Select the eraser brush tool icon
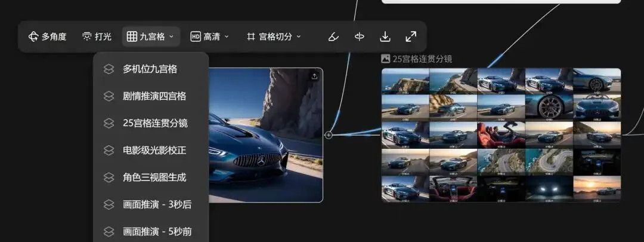Image resolution: width=644 pixels, height=242 pixels. tap(333, 36)
